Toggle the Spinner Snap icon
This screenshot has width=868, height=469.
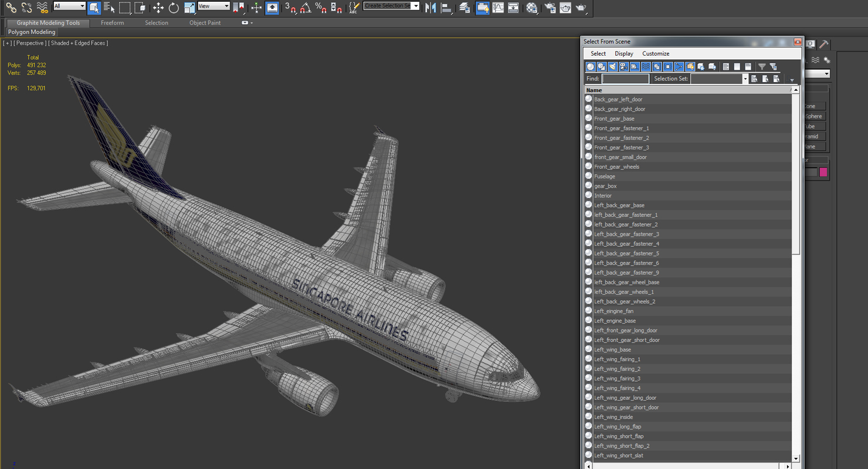click(x=336, y=8)
